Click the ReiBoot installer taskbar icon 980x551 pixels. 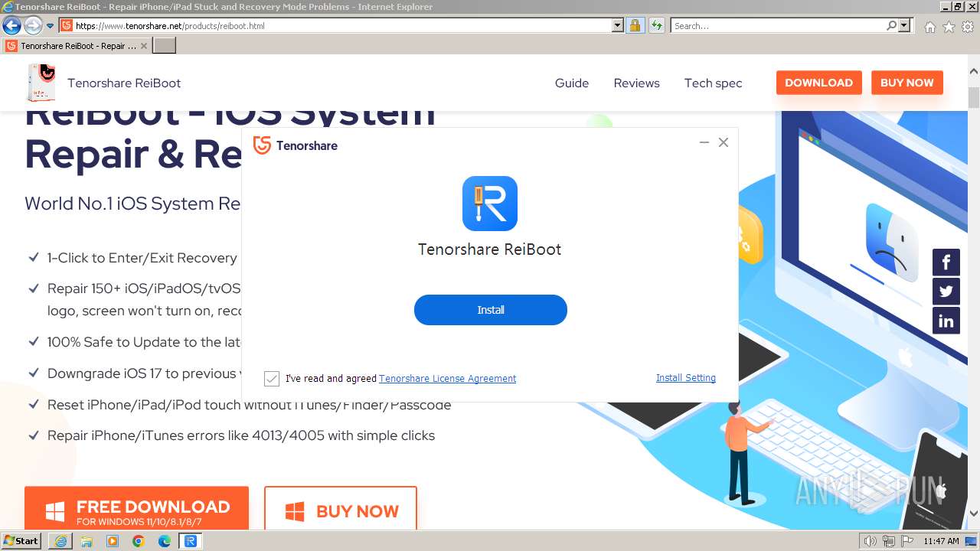coord(191,541)
